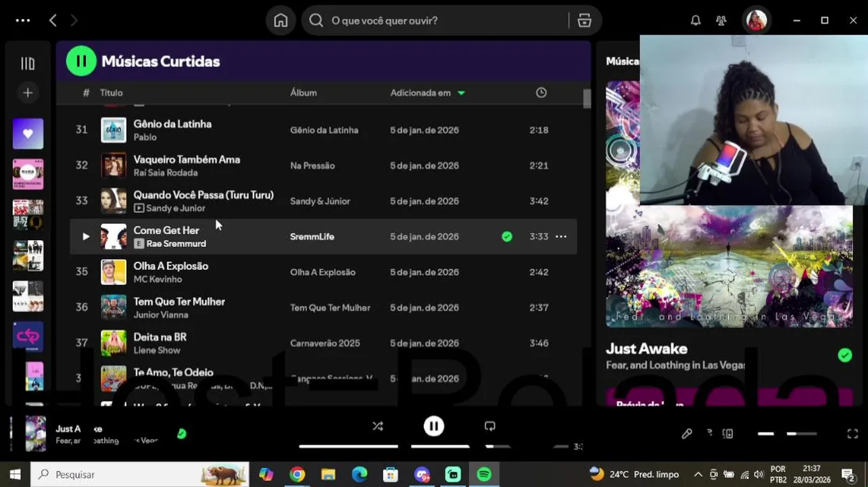Viewport: 868px width, 487px height.
Task: Show hidden tray icons with the chevron
Action: [x=698, y=475]
